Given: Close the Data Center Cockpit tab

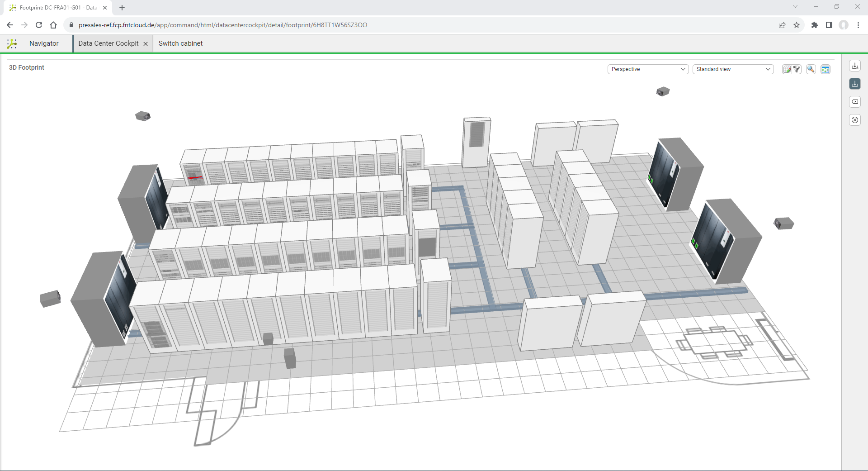Looking at the screenshot, I should (x=146, y=44).
